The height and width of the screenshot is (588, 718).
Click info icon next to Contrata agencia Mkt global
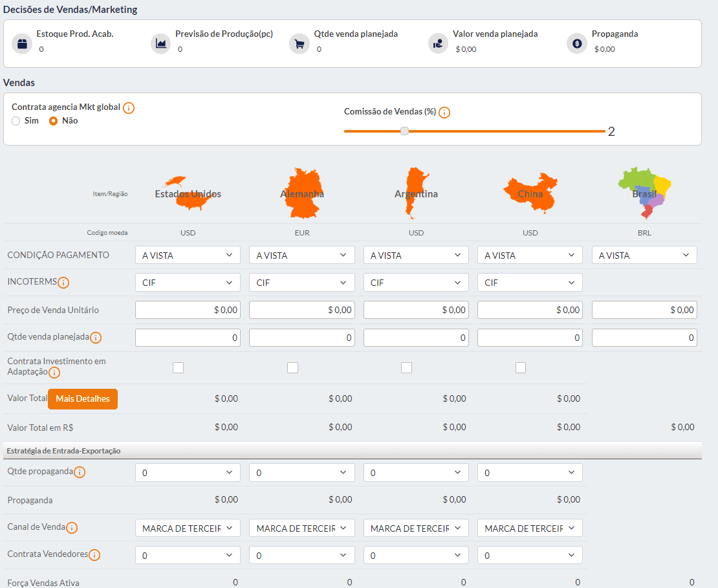tap(129, 108)
